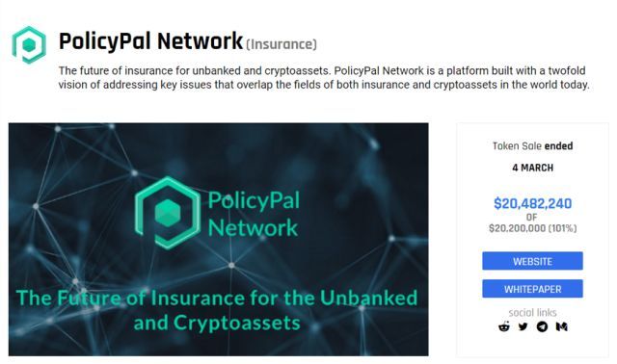
Task: Visit the project via the WEBSITE button
Action: (x=532, y=261)
